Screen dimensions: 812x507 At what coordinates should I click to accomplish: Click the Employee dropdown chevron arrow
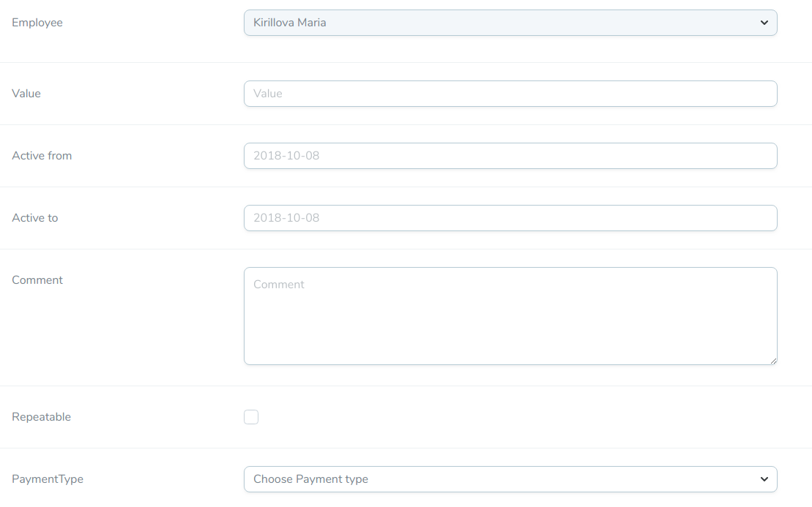(x=764, y=23)
